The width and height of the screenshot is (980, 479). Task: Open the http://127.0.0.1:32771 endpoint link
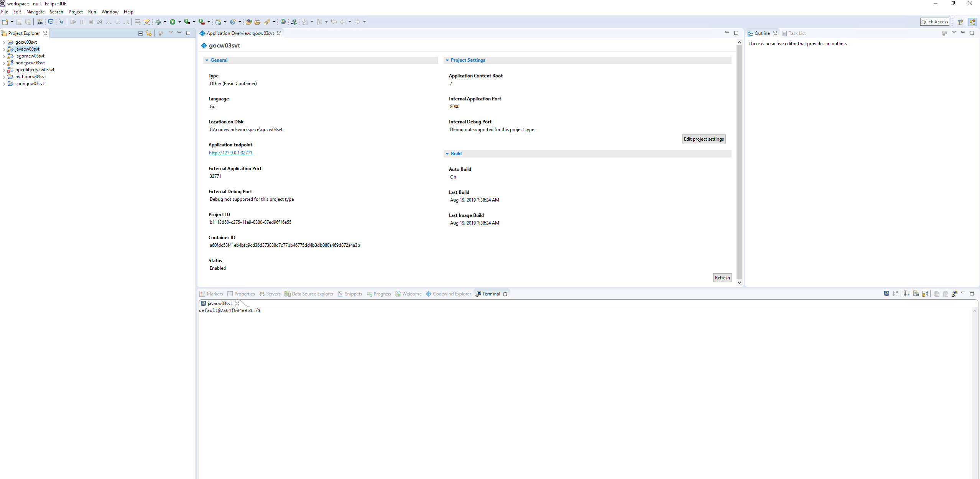pyautogui.click(x=230, y=153)
